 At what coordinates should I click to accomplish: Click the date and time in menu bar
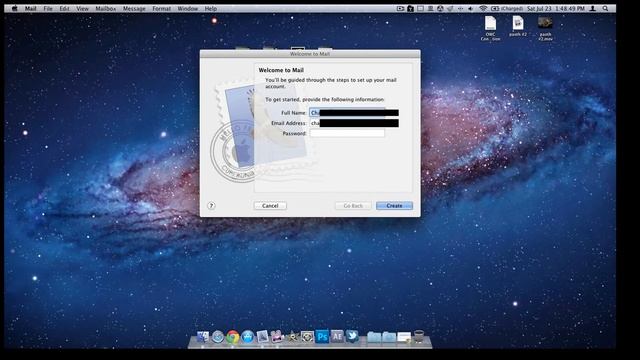point(556,8)
